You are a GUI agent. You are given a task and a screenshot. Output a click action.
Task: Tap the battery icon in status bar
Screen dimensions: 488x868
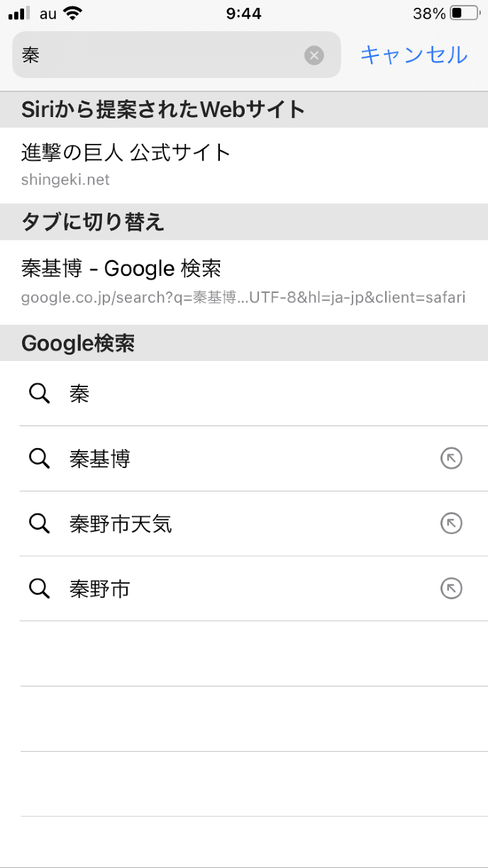[x=465, y=13]
